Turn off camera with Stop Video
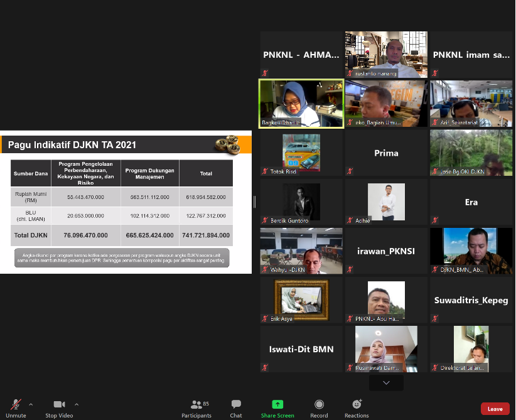 point(59,405)
